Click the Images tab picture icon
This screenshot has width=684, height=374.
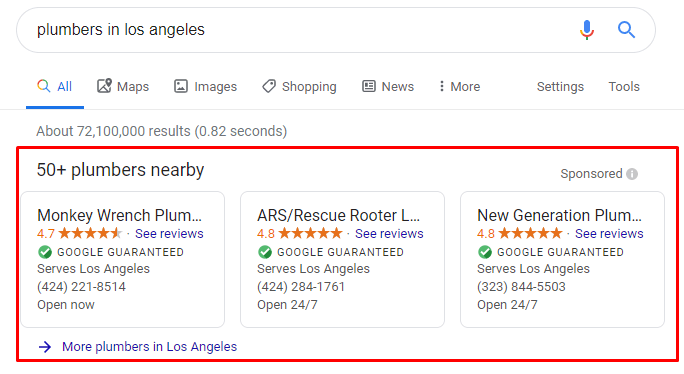pyautogui.click(x=181, y=86)
